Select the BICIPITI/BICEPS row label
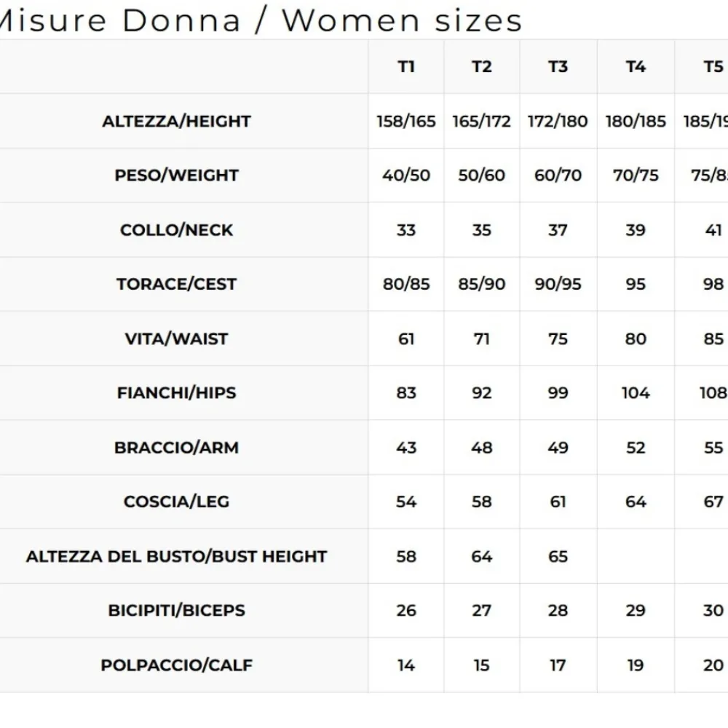Image resolution: width=728 pixels, height=728 pixels. (176, 611)
